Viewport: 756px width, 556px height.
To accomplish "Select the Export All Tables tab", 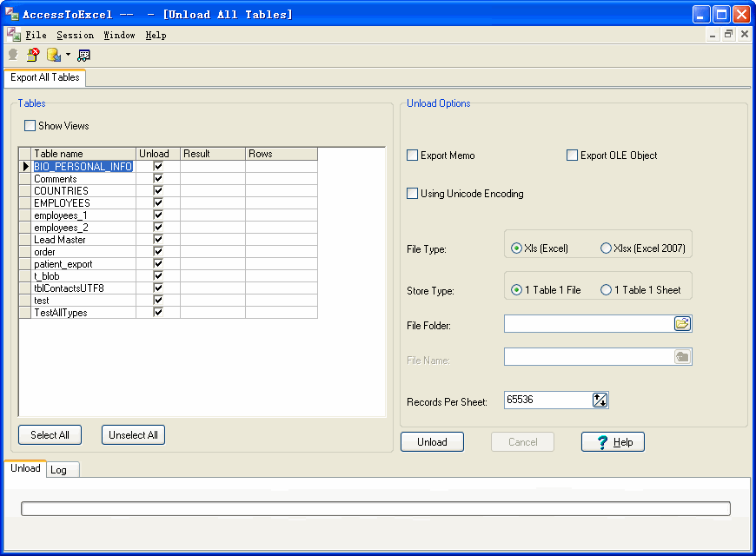I will click(45, 77).
